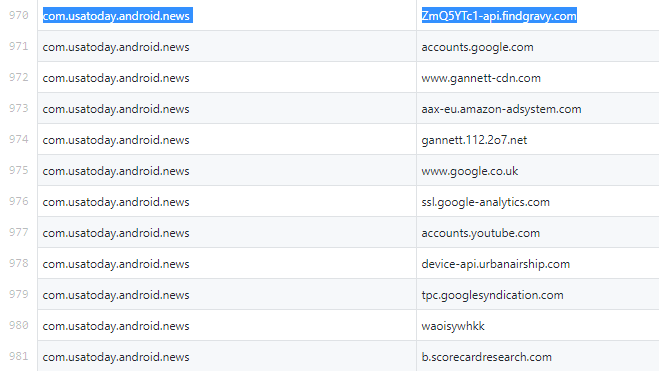This screenshot has width=659, height=371.
Task: Select the package name cell in row 975
Action: 227,171
